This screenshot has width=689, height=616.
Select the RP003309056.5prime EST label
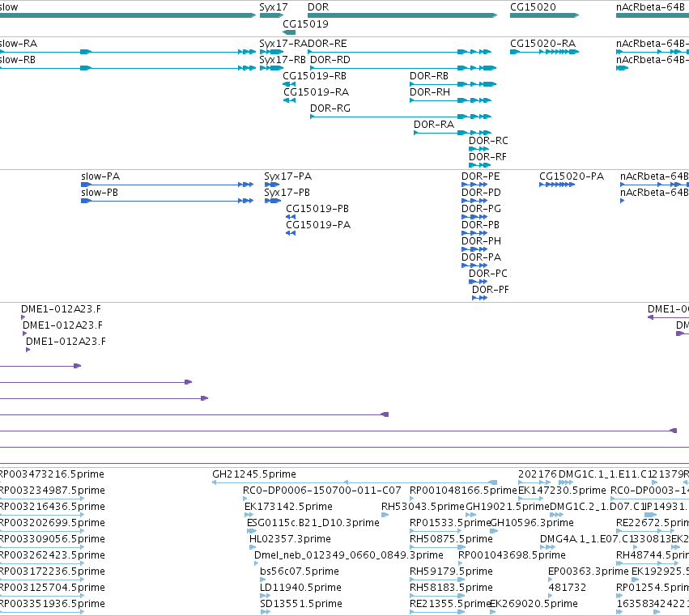(x=53, y=539)
